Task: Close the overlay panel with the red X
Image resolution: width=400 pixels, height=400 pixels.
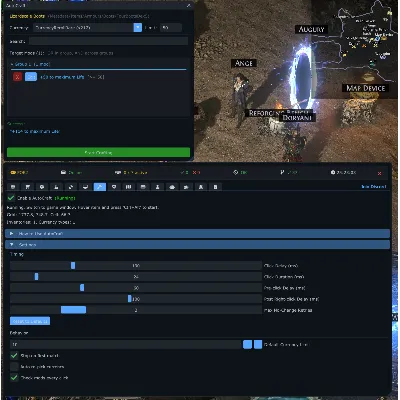Action: tap(379, 173)
